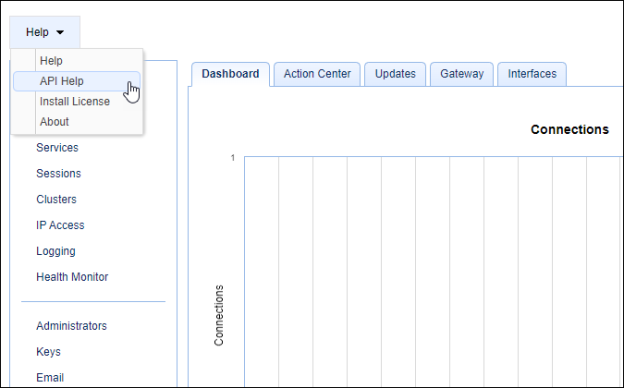Open the Logging sidebar item
Screen dimensions: 624x388
[x=56, y=251]
